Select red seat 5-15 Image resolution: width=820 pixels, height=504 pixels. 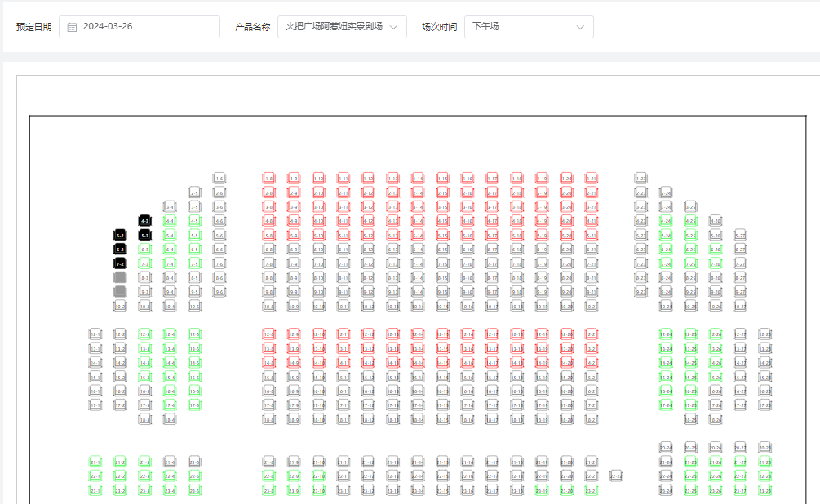[x=442, y=235]
